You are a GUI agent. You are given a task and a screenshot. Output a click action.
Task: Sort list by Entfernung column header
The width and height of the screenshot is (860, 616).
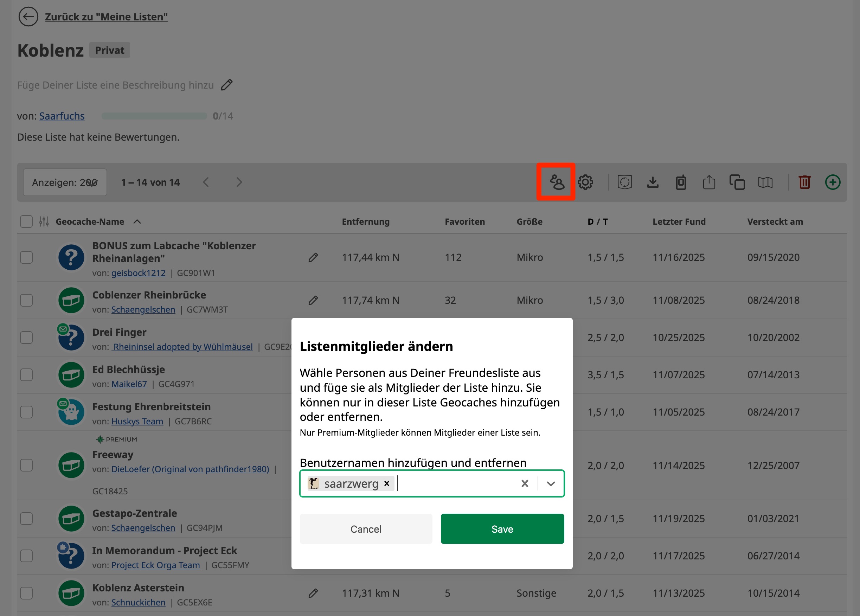(366, 222)
